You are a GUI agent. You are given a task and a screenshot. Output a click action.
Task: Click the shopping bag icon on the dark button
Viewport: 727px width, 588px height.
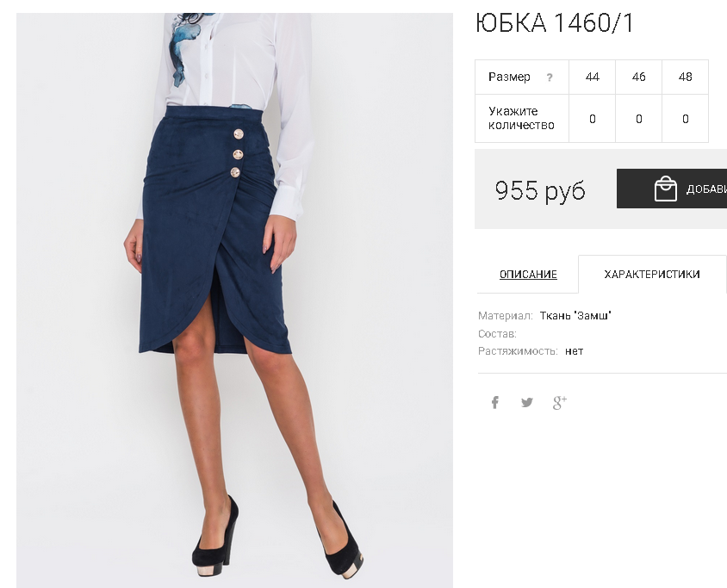(x=665, y=189)
